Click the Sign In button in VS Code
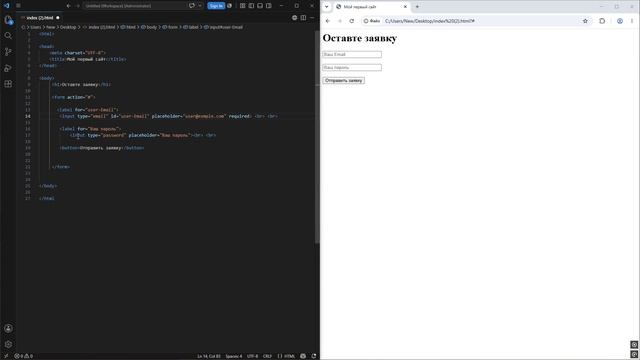Viewport: 640px width, 360px height. pyautogui.click(x=216, y=6)
